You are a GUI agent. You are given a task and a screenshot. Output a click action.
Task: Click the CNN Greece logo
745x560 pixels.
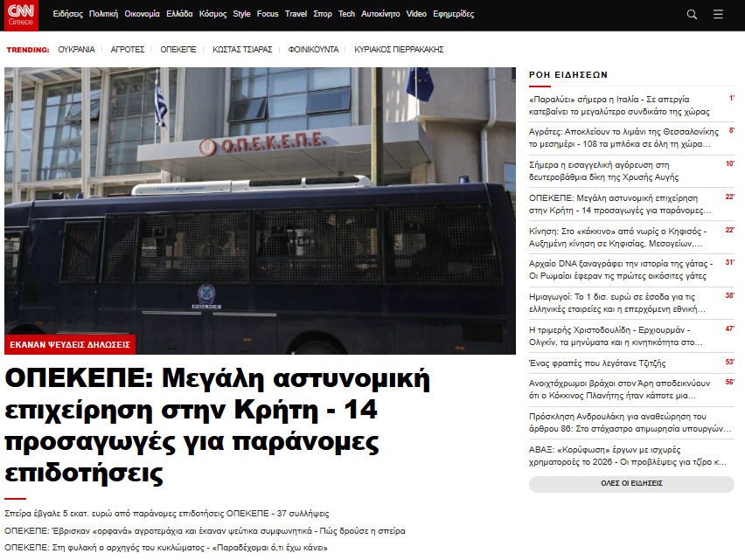click(20, 15)
